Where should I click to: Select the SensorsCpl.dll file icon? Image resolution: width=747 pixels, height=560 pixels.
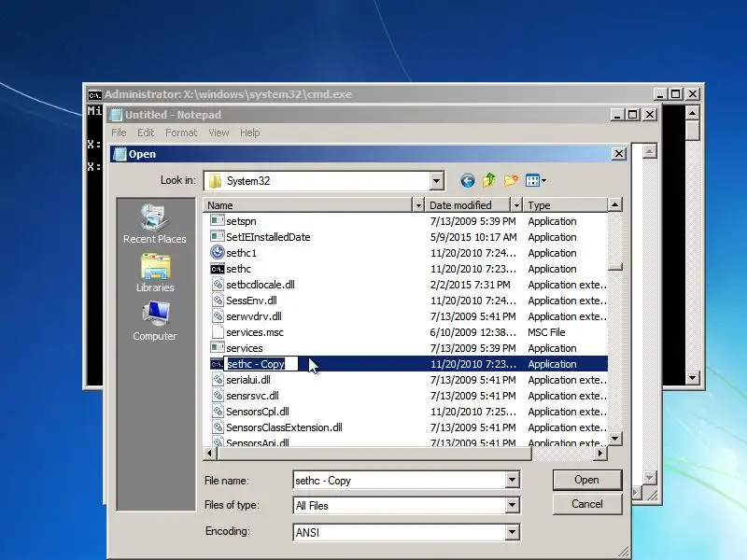(x=218, y=412)
